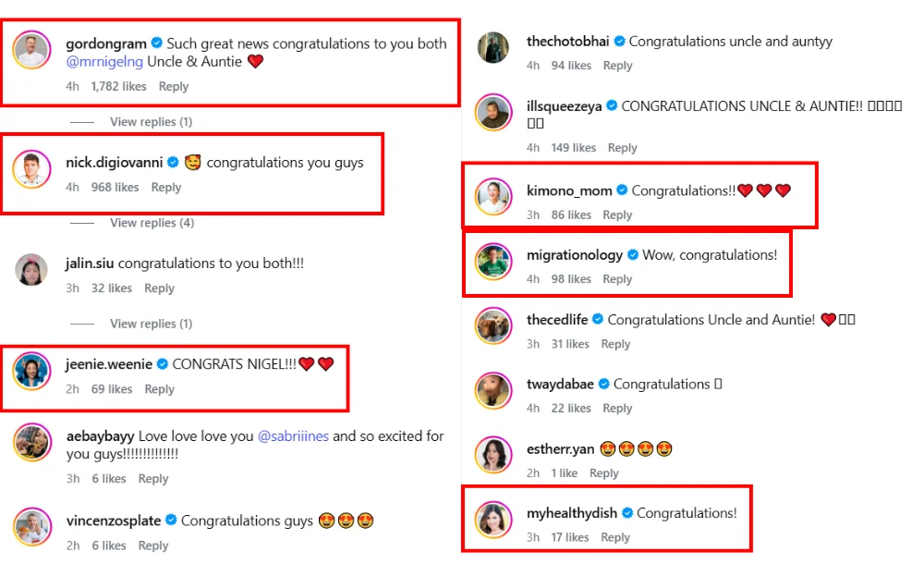Image resolution: width=924 pixels, height=576 pixels.
Task: Click vincenzosplate's avatar
Action: (x=30, y=527)
